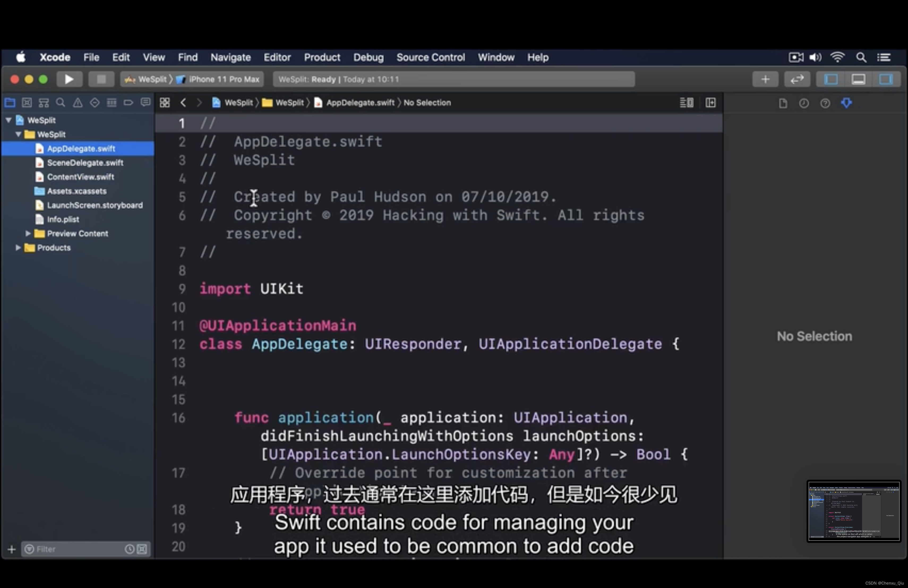This screenshot has width=908, height=588.
Task: Toggle the debug area visibility
Action: pyautogui.click(x=858, y=79)
